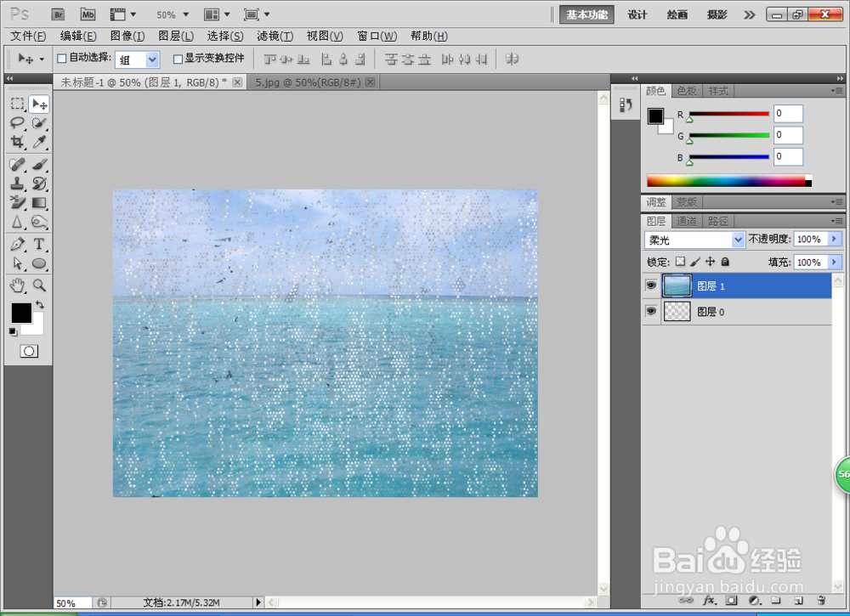Toggle lock all padlock icon

tap(725, 262)
